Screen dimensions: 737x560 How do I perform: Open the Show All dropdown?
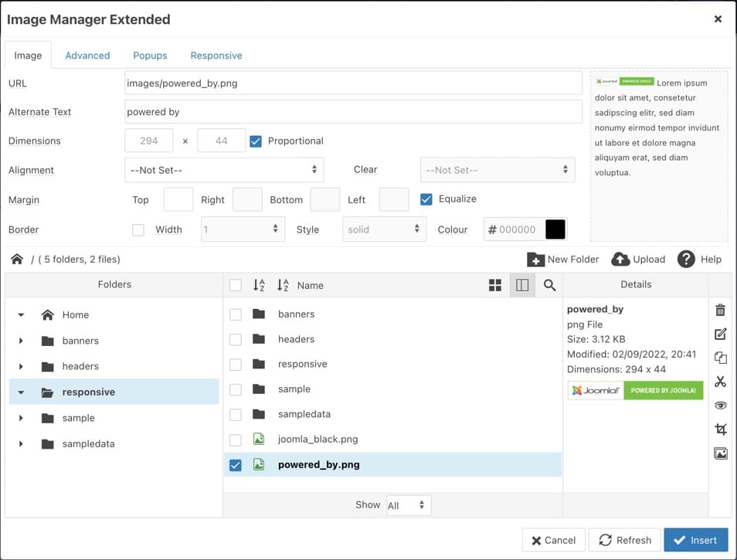406,505
